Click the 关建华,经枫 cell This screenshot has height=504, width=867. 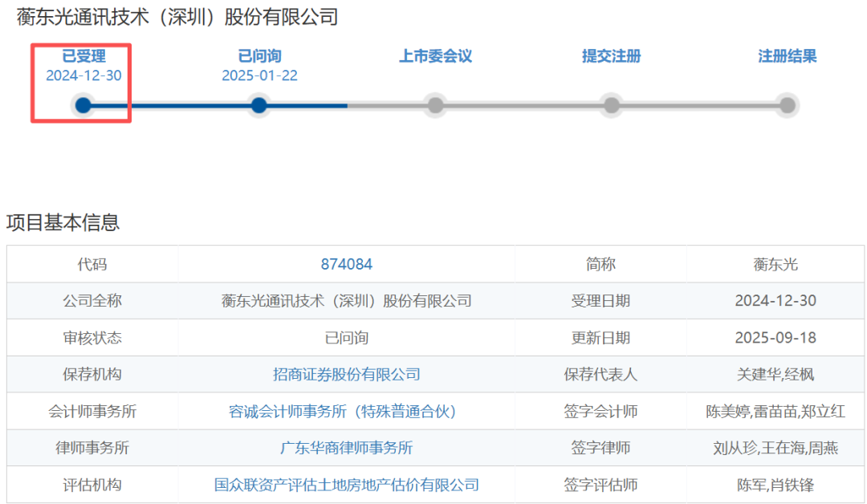[x=775, y=374]
